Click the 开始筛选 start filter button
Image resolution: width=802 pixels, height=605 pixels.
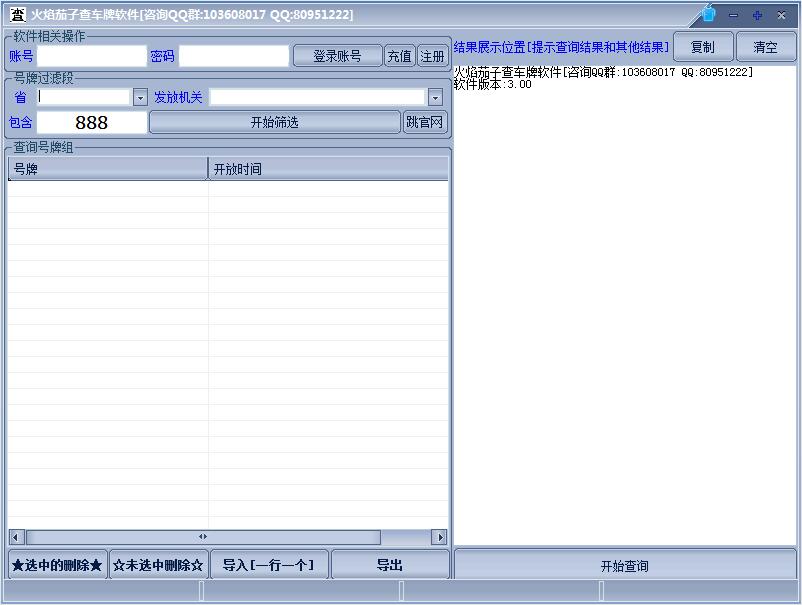tap(275, 122)
